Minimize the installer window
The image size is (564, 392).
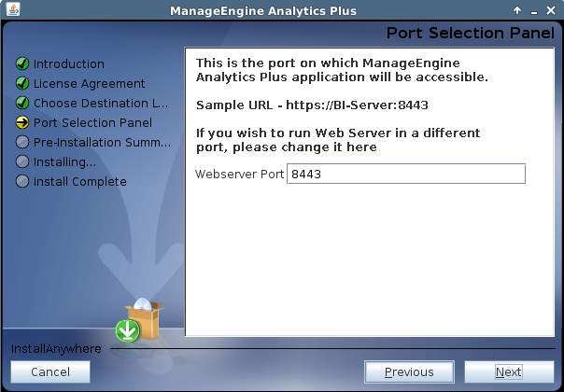[x=534, y=11]
